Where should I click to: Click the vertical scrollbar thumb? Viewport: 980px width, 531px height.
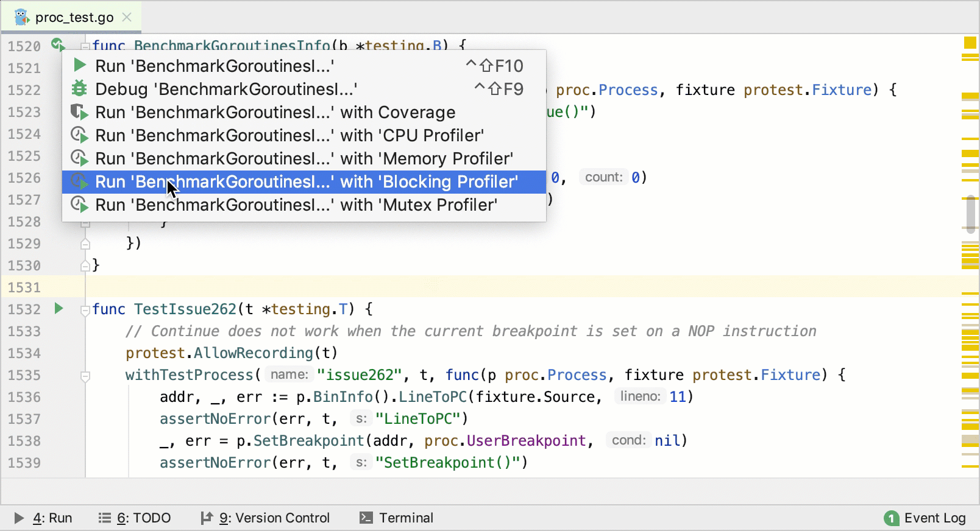(970, 214)
